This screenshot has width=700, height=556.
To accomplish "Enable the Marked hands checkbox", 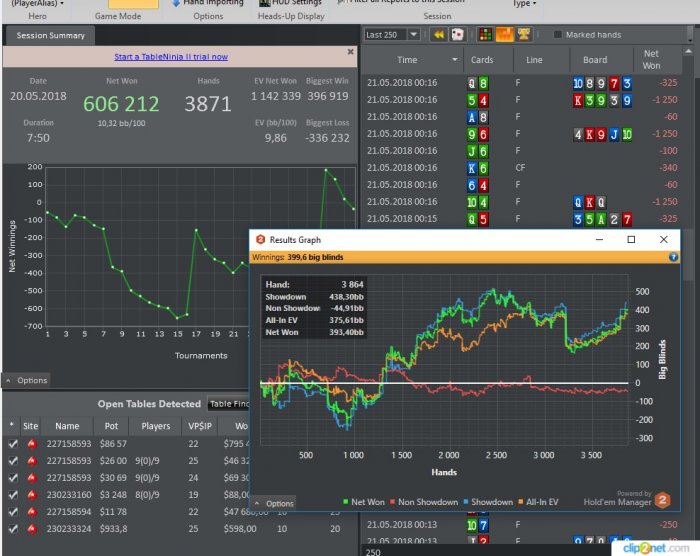I will 558,35.
